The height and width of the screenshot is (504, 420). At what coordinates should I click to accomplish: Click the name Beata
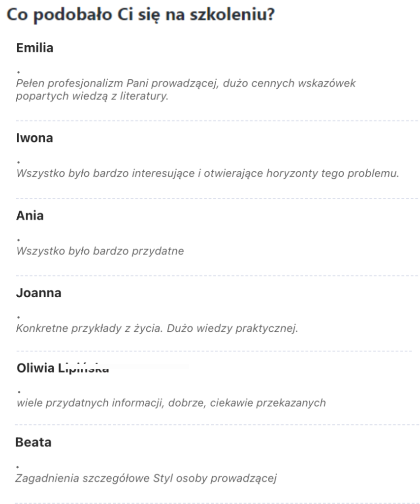[33, 442]
